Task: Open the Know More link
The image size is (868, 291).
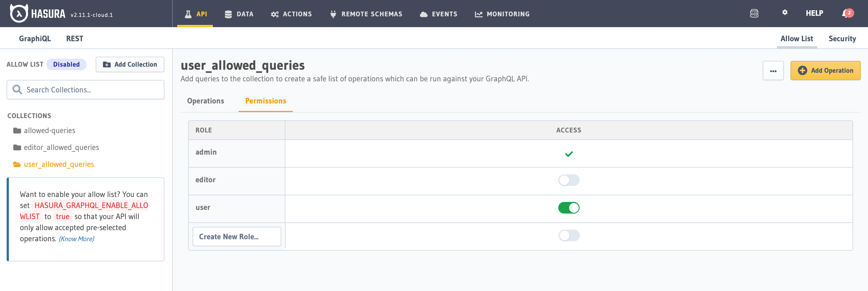Action: 76,238
